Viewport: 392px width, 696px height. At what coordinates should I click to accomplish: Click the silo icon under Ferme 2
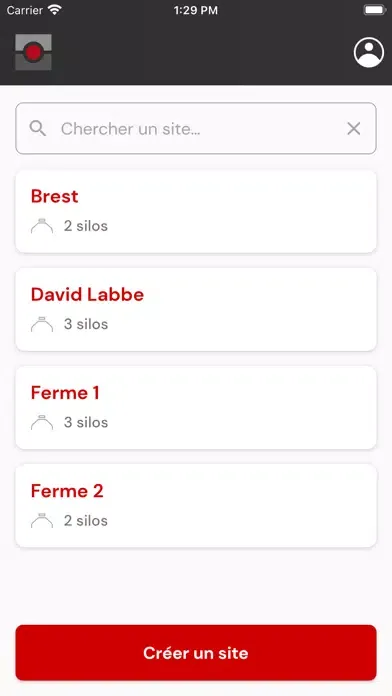point(42,520)
